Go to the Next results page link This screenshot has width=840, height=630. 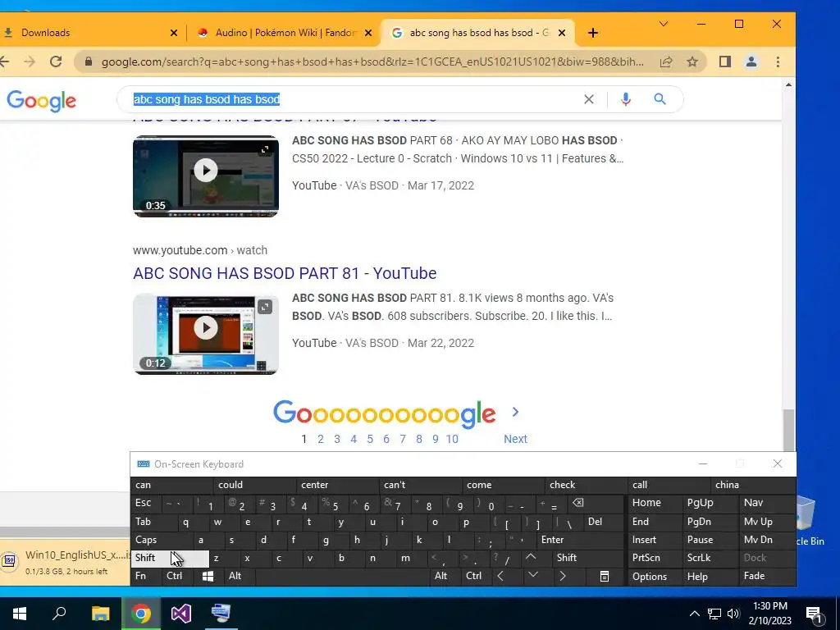(515, 439)
